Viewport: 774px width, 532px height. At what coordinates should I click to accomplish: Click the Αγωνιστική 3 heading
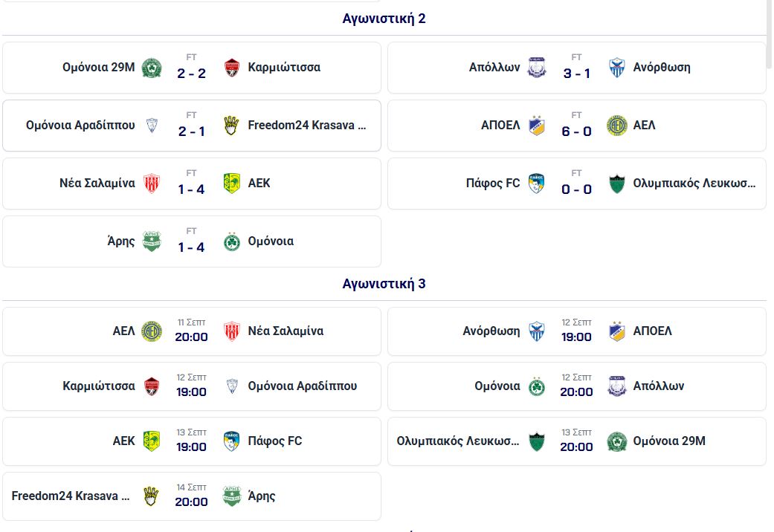[384, 284]
